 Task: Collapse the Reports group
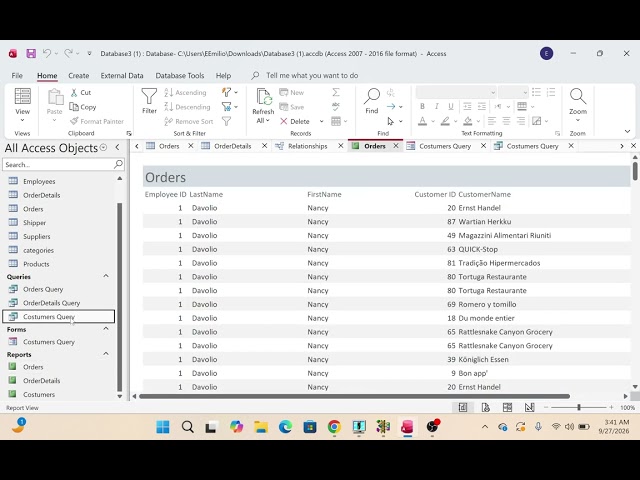(x=106, y=354)
